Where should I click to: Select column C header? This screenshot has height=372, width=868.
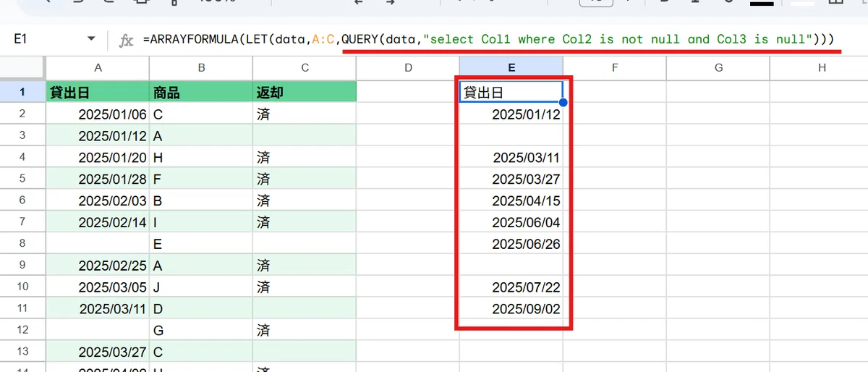click(x=305, y=68)
